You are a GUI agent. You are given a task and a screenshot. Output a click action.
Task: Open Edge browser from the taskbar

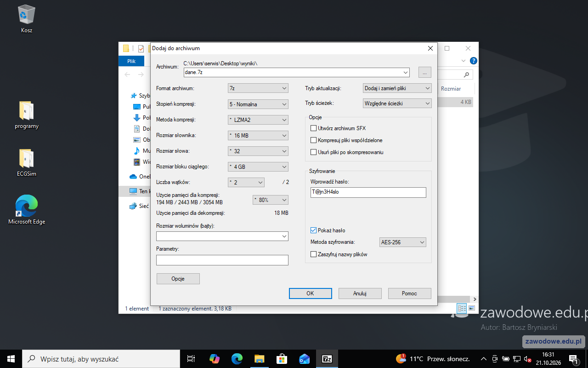[237, 359]
